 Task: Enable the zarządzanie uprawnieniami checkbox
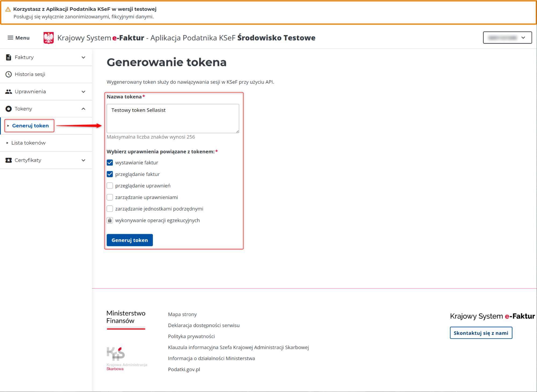pyautogui.click(x=110, y=197)
